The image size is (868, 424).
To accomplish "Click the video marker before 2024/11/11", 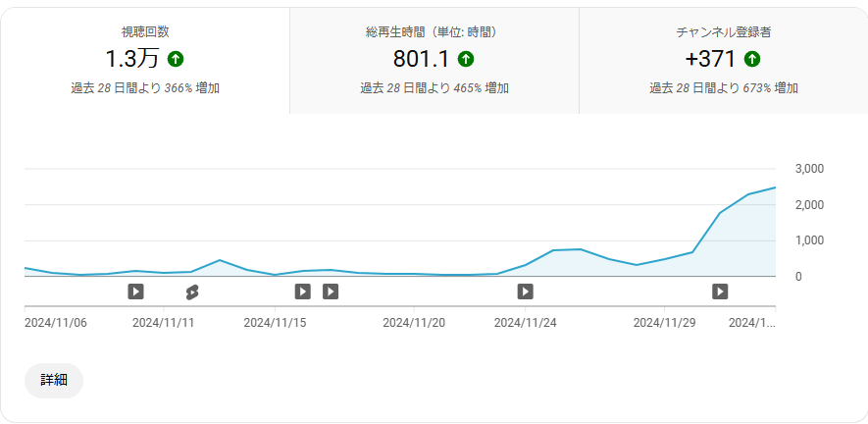I will (x=135, y=291).
